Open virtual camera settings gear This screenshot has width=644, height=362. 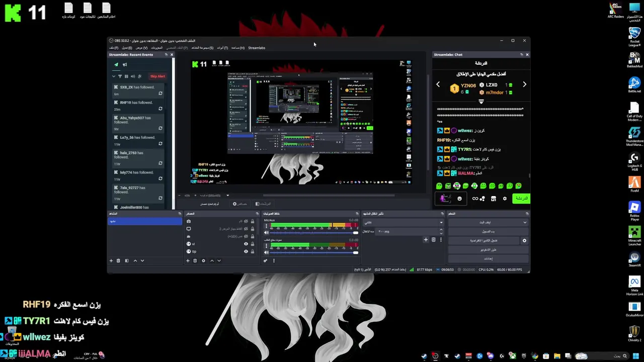click(524, 240)
